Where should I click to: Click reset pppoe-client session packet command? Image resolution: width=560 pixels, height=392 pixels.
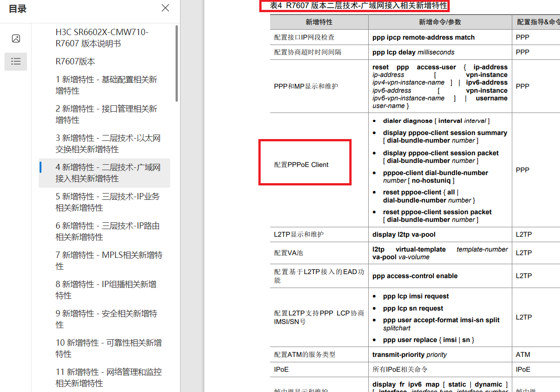[x=437, y=216]
